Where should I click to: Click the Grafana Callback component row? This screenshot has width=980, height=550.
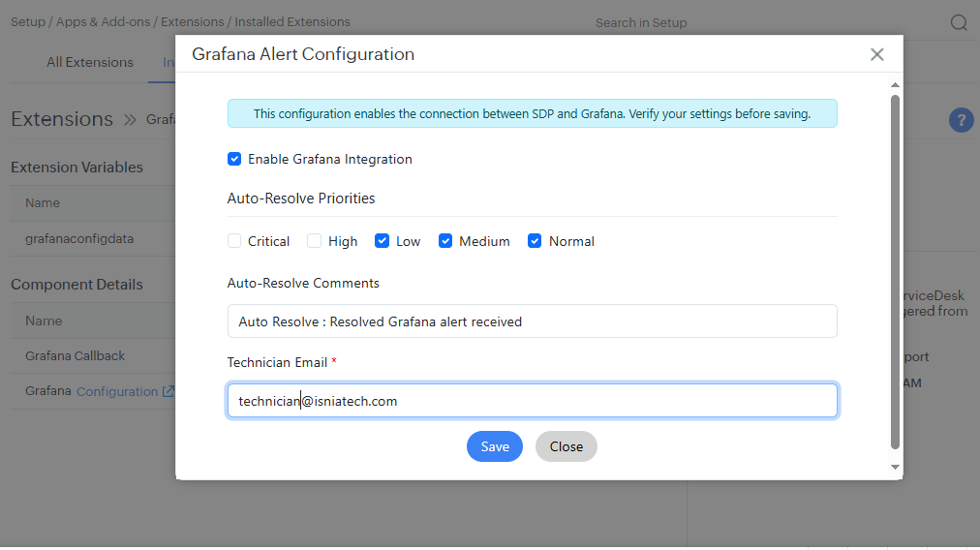93,355
